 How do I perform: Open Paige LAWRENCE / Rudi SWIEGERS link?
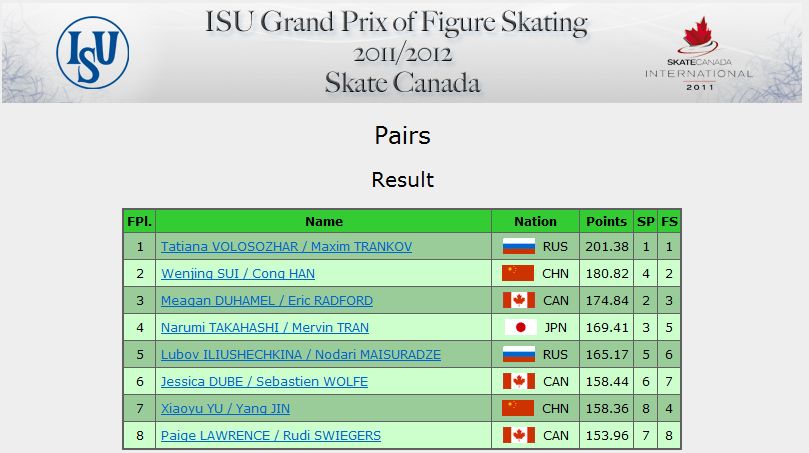pyautogui.click(x=271, y=435)
